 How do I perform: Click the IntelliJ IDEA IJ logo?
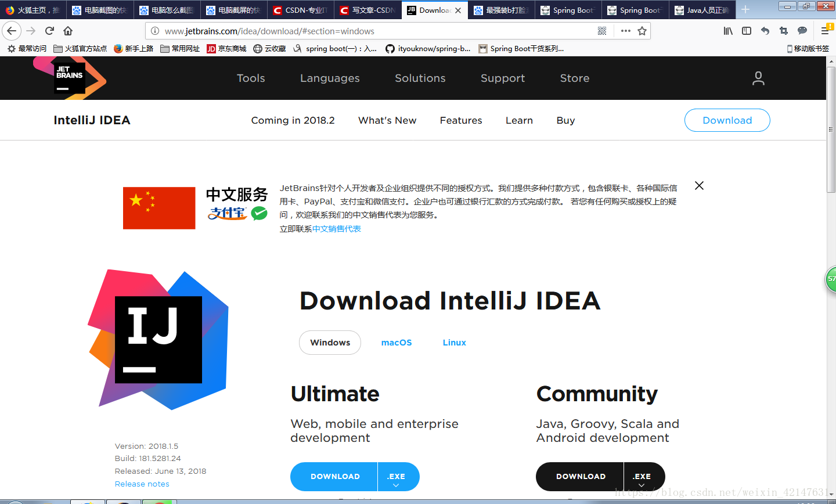click(x=158, y=340)
